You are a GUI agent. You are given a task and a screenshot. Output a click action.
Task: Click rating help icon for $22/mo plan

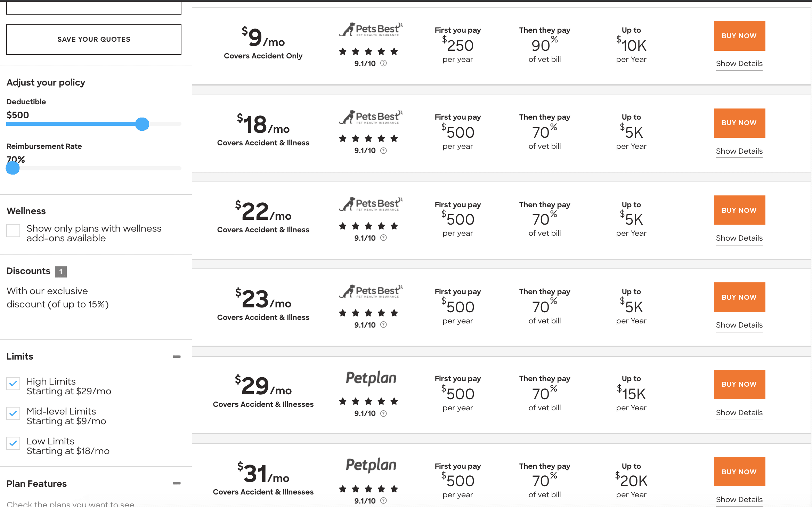(383, 238)
